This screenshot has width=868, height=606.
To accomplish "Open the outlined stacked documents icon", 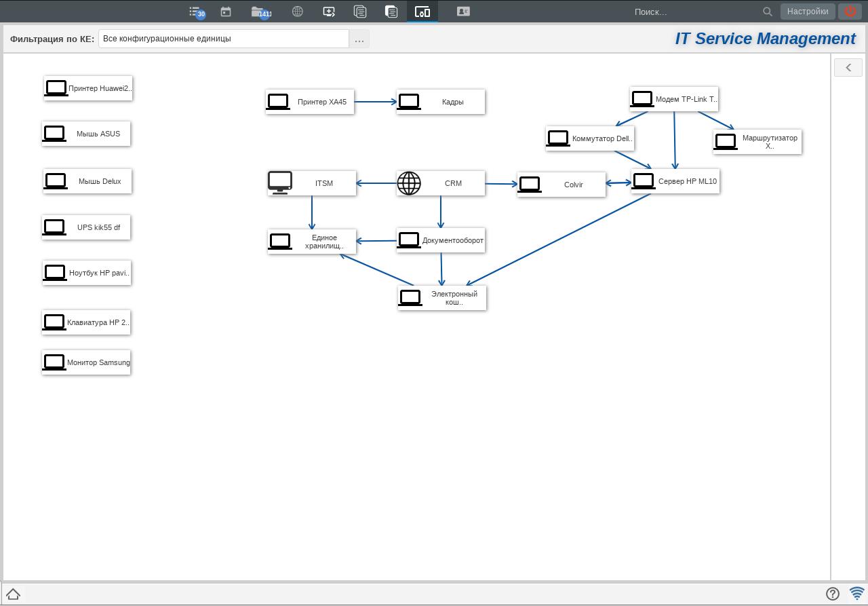I will point(360,12).
